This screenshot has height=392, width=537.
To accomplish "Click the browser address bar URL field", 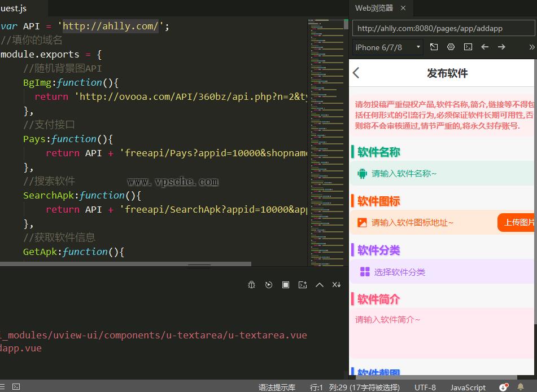I will 443,28.
